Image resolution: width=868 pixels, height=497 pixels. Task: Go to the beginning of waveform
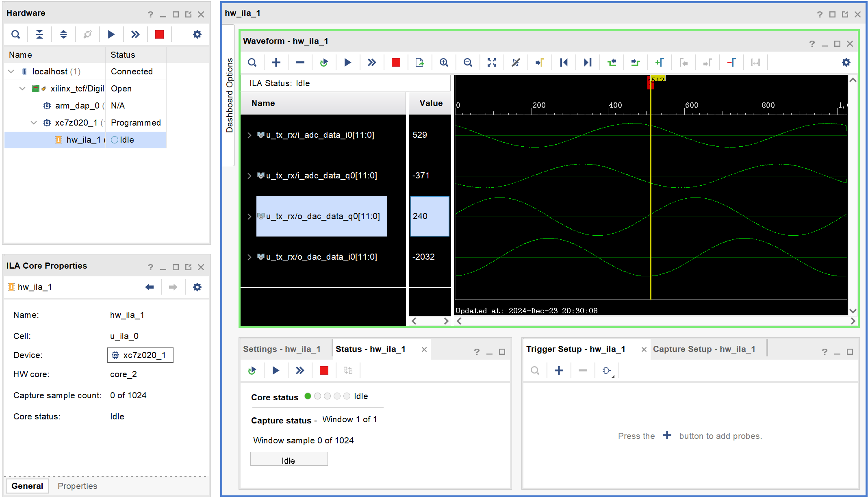(564, 63)
